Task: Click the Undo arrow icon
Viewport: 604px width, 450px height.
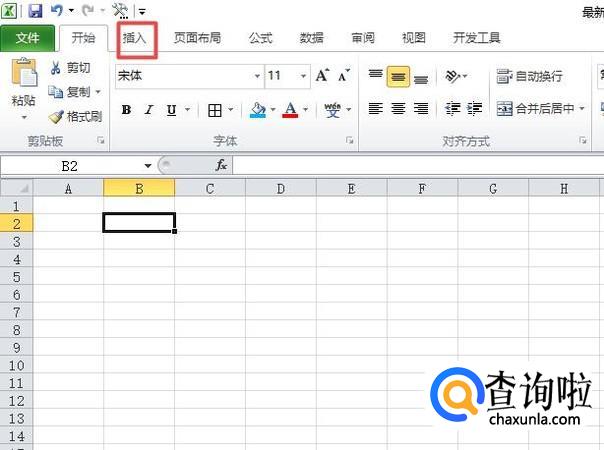Action: (x=57, y=10)
